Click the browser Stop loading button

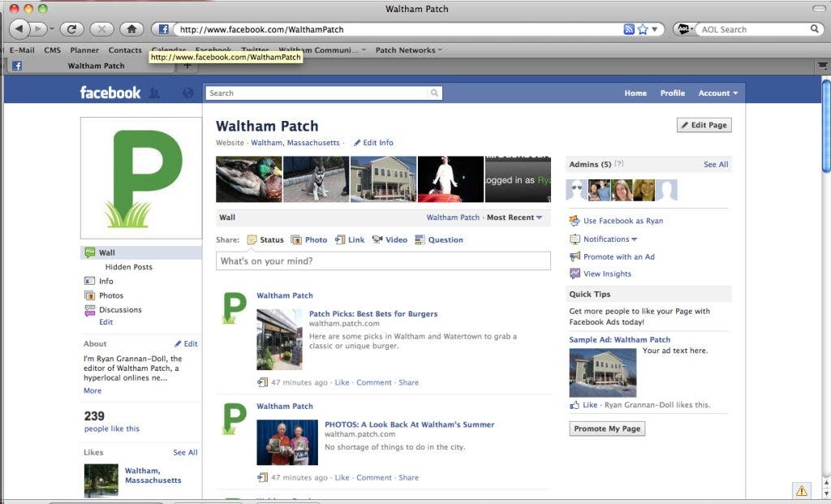tap(102, 29)
